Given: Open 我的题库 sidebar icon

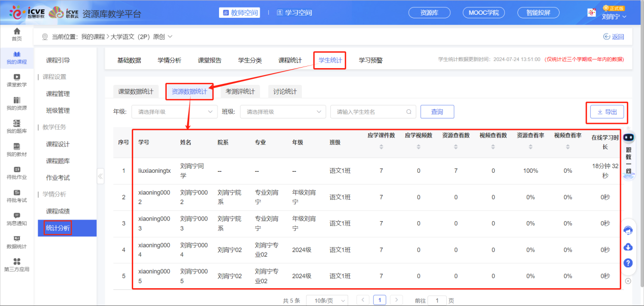Looking at the screenshot, I should pos(17,127).
